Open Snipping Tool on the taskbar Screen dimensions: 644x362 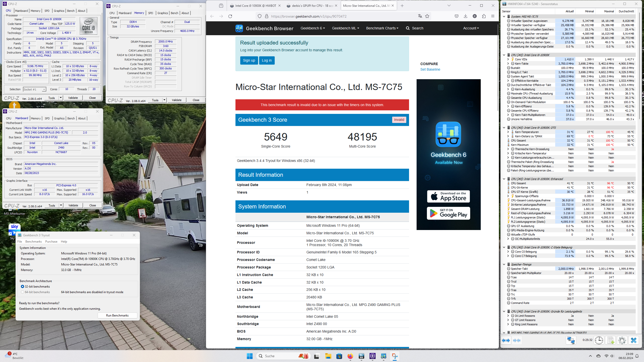click(x=395, y=356)
